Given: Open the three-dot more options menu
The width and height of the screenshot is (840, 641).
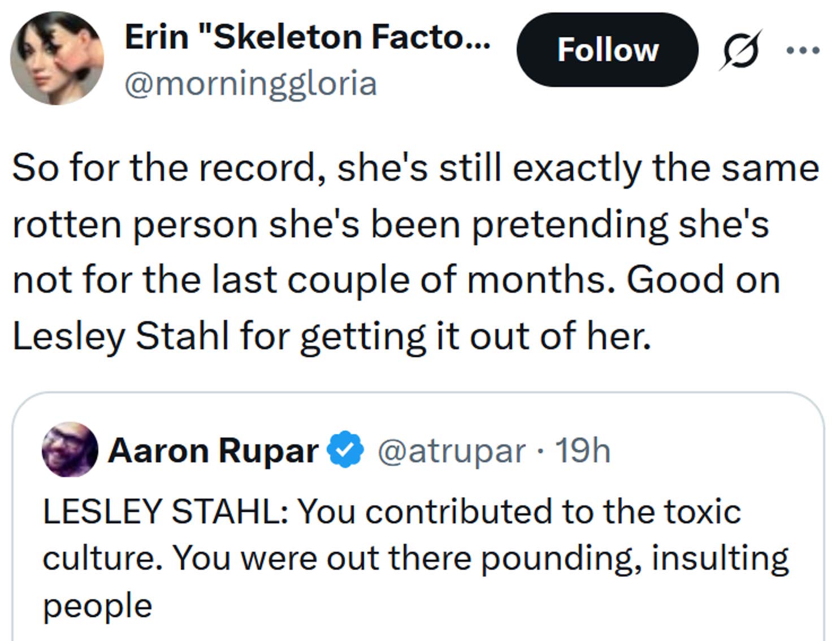Looking at the screenshot, I should 803,50.
